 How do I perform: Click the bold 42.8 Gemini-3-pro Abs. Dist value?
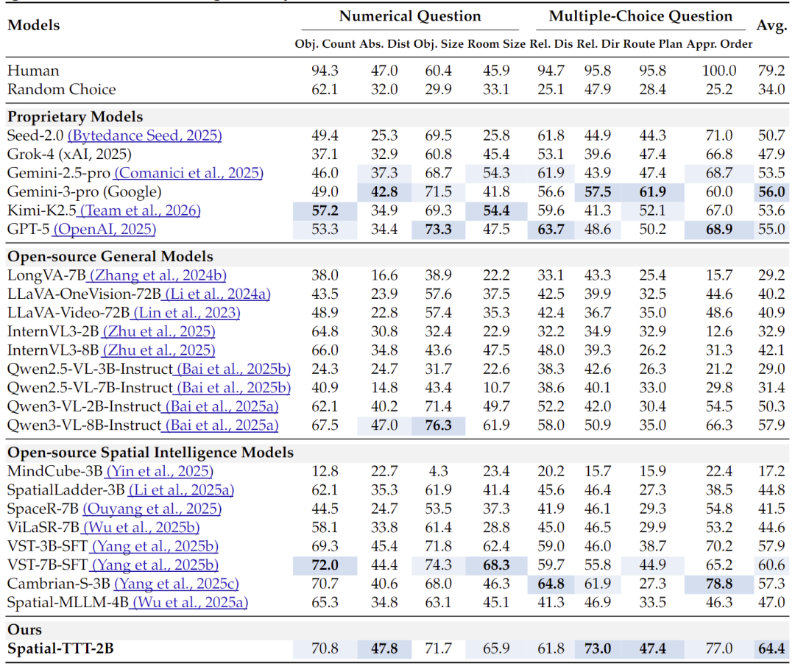pyautogui.click(x=385, y=192)
